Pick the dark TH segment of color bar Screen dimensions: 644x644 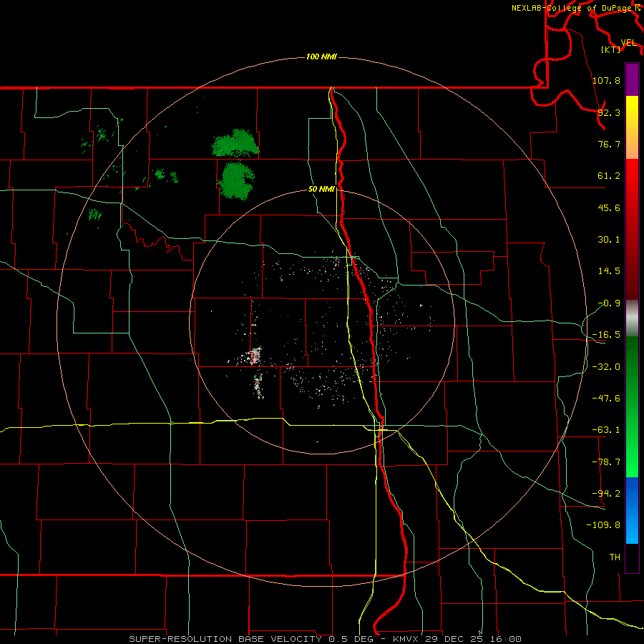[x=632, y=557]
